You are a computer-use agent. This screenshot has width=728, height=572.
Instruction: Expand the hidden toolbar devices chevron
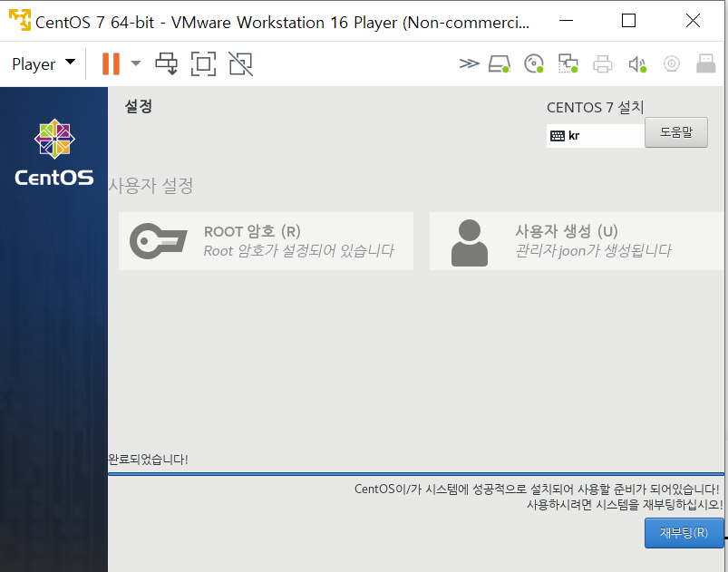[469, 63]
